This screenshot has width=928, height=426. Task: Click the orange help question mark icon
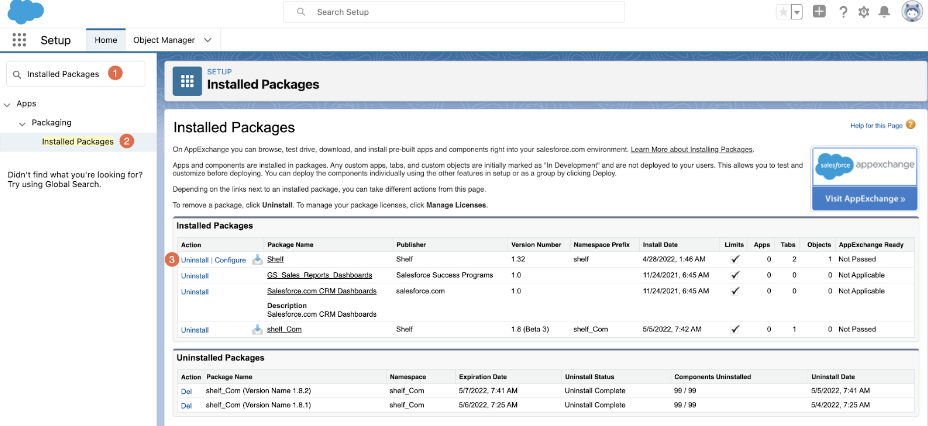coord(910,125)
